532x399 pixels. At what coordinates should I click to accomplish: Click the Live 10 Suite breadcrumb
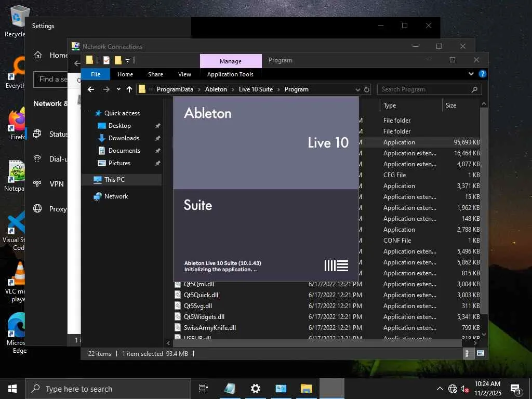pos(256,89)
